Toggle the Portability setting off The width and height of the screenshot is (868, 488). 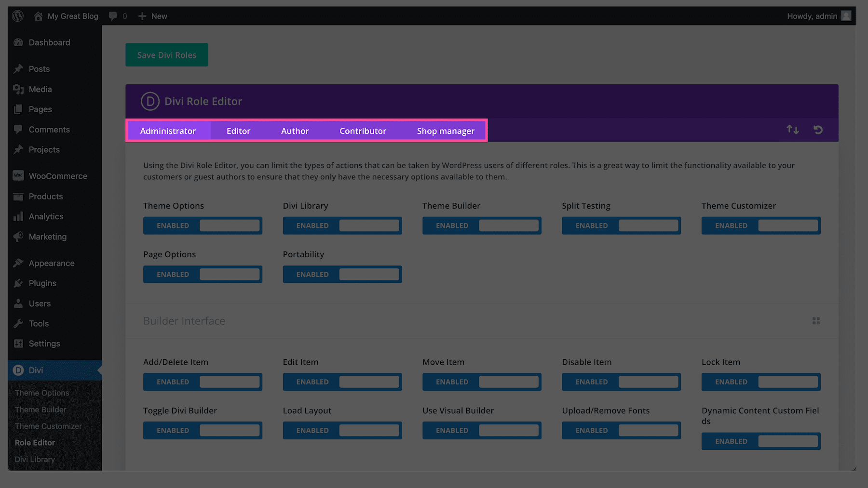tap(342, 274)
